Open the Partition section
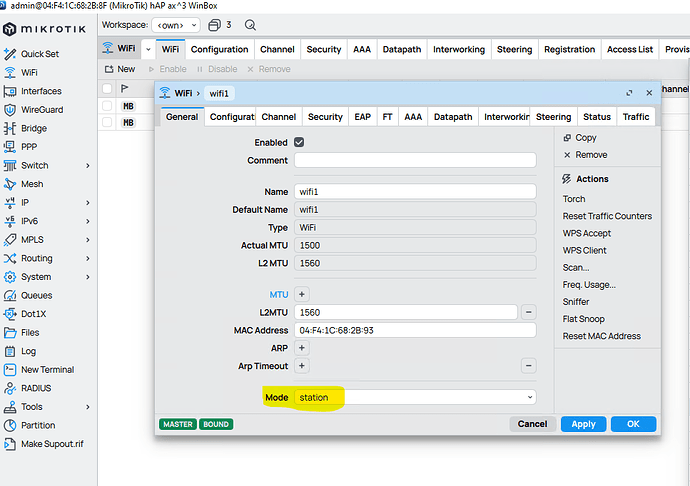 coord(29,425)
